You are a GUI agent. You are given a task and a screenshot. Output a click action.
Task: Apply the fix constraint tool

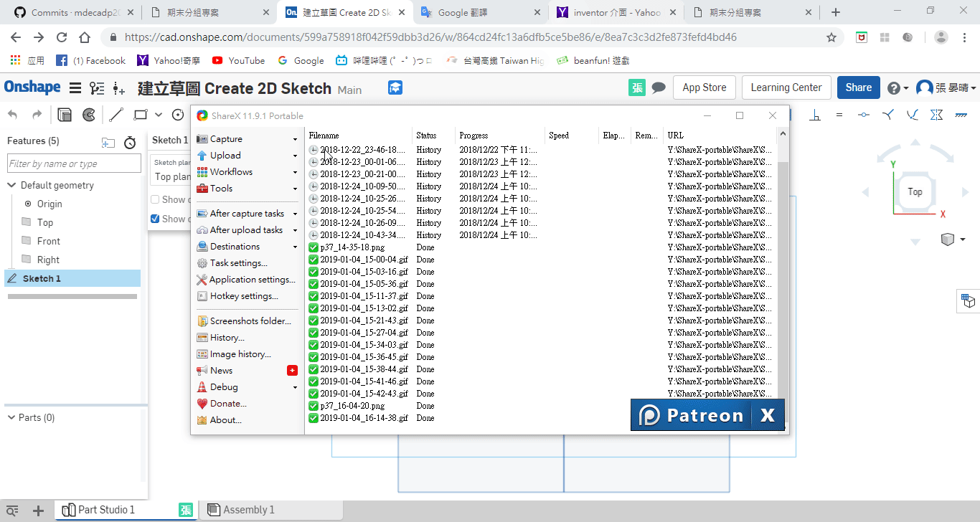coord(961,115)
